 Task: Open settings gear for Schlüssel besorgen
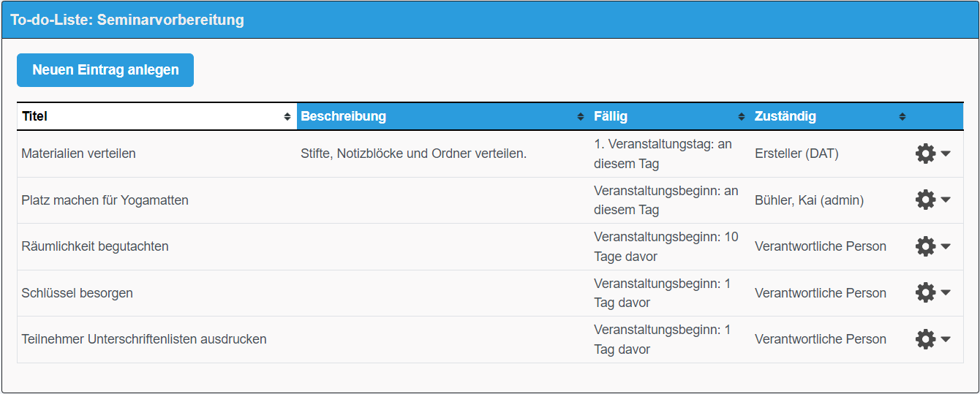point(925,293)
